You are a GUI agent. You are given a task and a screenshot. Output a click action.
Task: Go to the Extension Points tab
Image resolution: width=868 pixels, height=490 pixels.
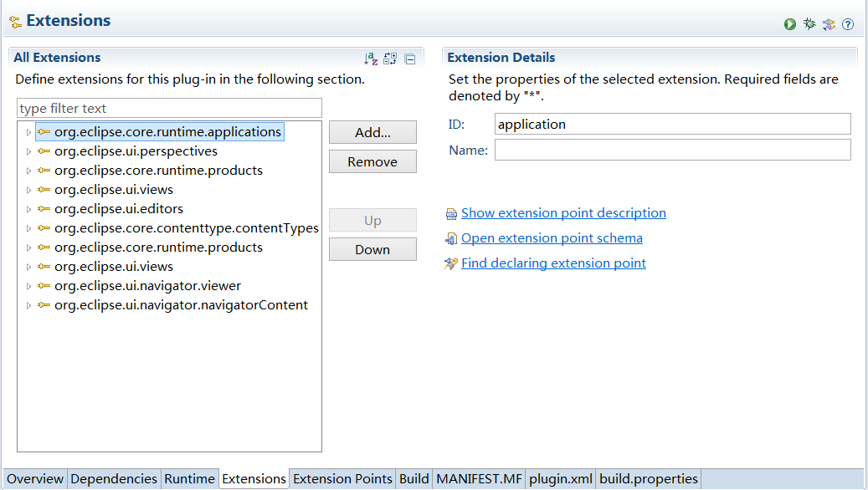click(x=342, y=479)
